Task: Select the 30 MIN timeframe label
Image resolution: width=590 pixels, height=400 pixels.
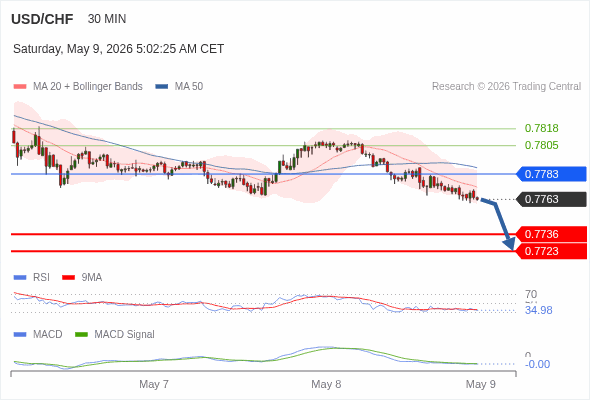Action: pos(107,19)
